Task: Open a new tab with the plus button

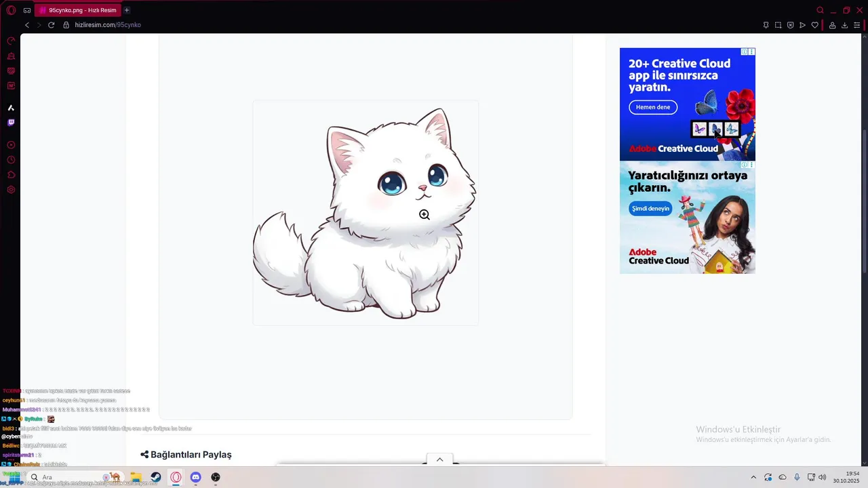Action: click(x=127, y=10)
